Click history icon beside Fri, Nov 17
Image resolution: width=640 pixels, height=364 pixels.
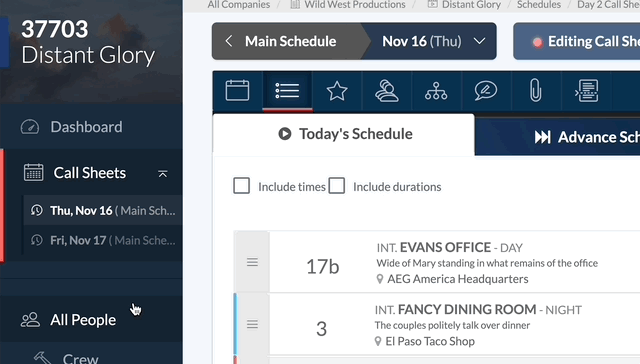(37, 240)
